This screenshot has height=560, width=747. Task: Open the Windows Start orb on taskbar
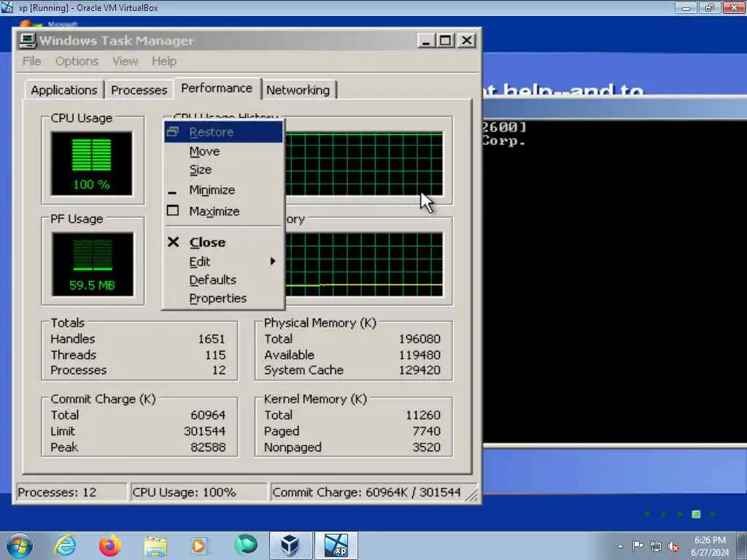pyautogui.click(x=19, y=545)
